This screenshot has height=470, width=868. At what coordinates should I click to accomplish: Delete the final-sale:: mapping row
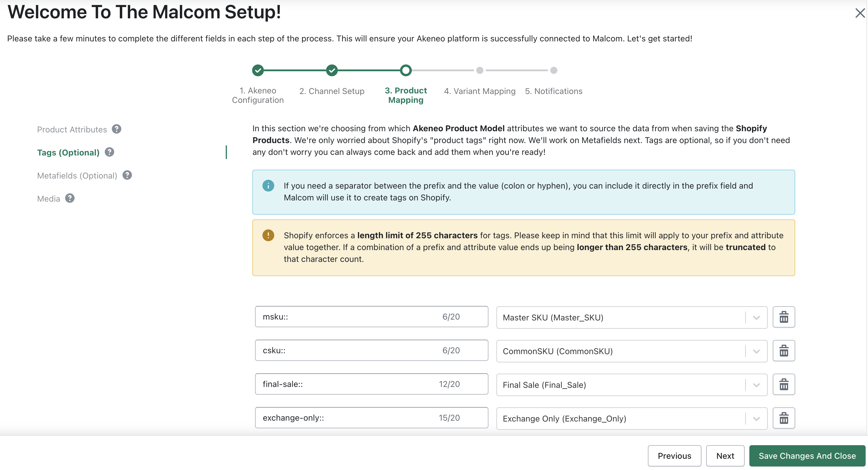click(x=784, y=384)
